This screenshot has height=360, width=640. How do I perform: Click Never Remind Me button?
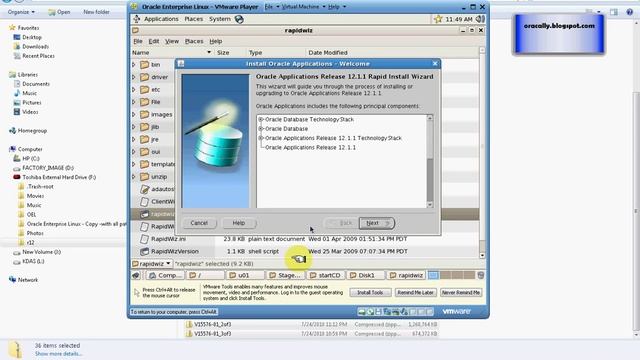click(461, 292)
